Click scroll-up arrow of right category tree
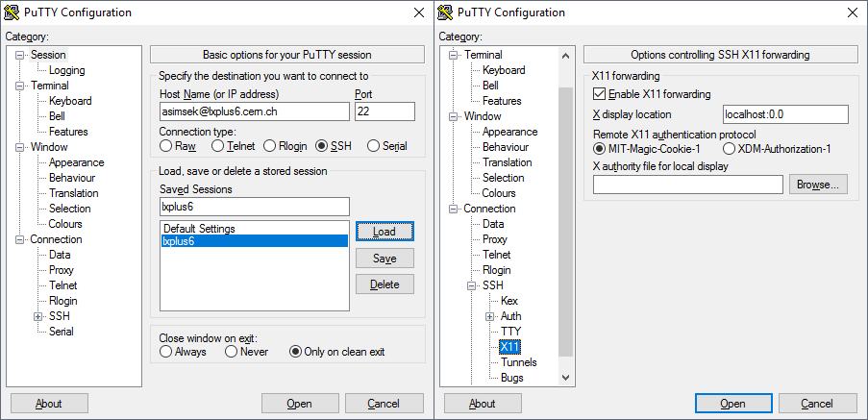 565,56
